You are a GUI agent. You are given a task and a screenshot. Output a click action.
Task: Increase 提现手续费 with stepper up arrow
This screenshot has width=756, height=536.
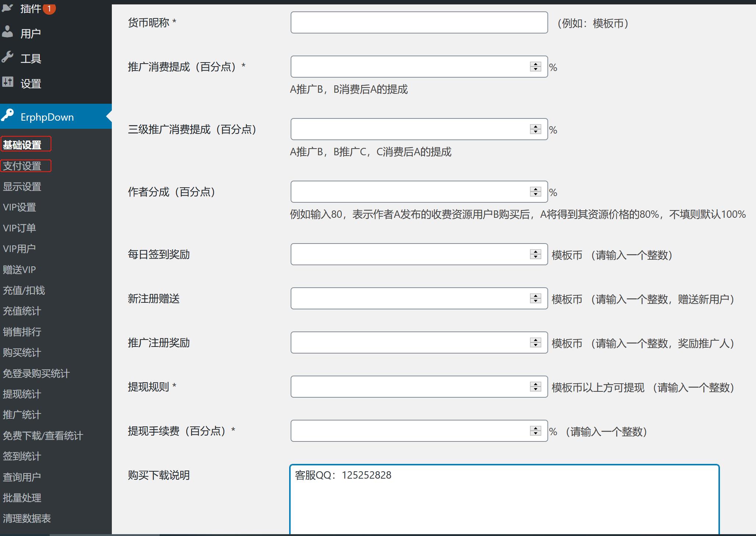pyautogui.click(x=536, y=428)
